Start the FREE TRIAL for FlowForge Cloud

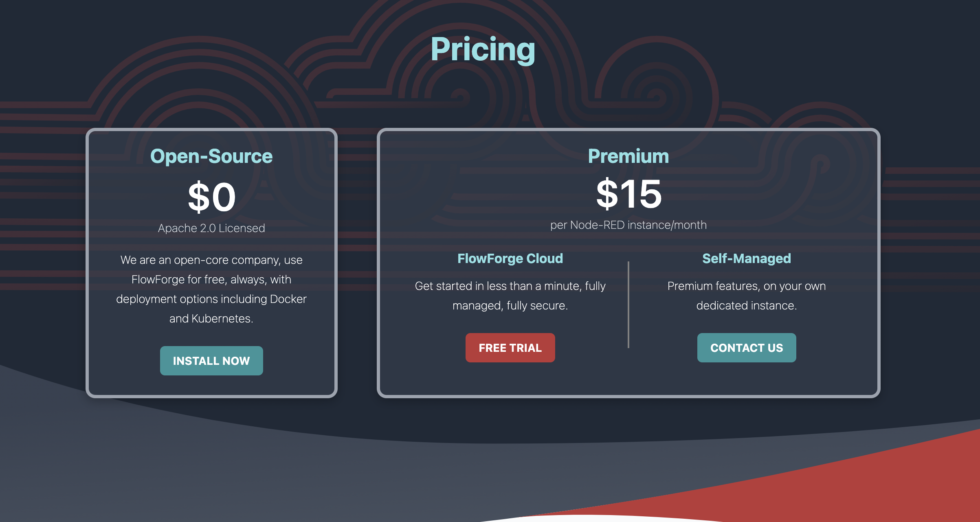pyautogui.click(x=510, y=348)
